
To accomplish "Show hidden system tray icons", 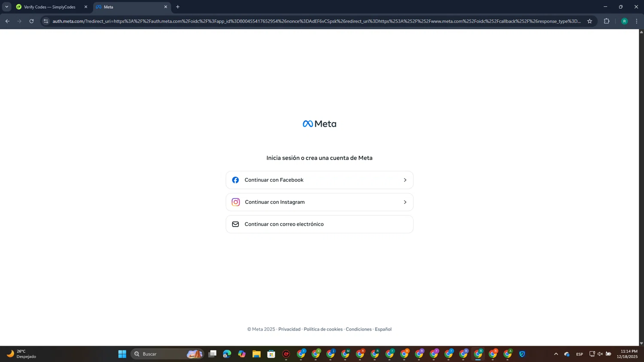I will 556,354.
